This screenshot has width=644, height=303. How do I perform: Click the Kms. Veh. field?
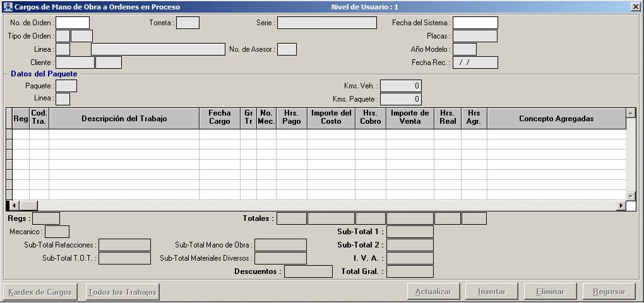pyautogui.click(x=400, y=86)
